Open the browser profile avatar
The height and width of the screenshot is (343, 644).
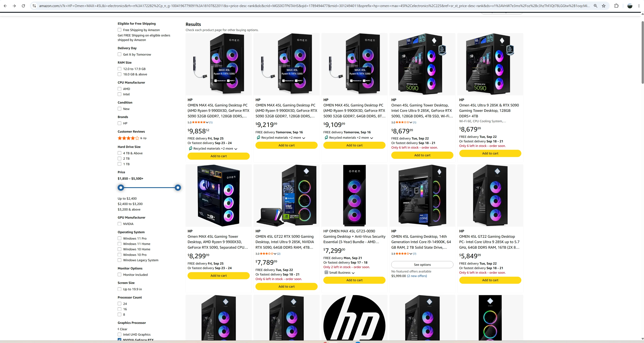pyautogui.click(x=630, y=6)
